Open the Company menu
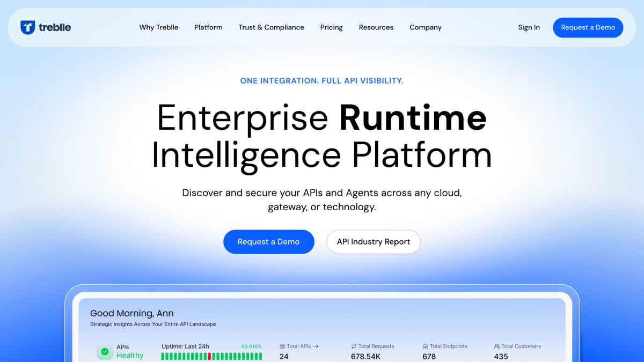Screen dimensions: 644x362 (426, 27)
